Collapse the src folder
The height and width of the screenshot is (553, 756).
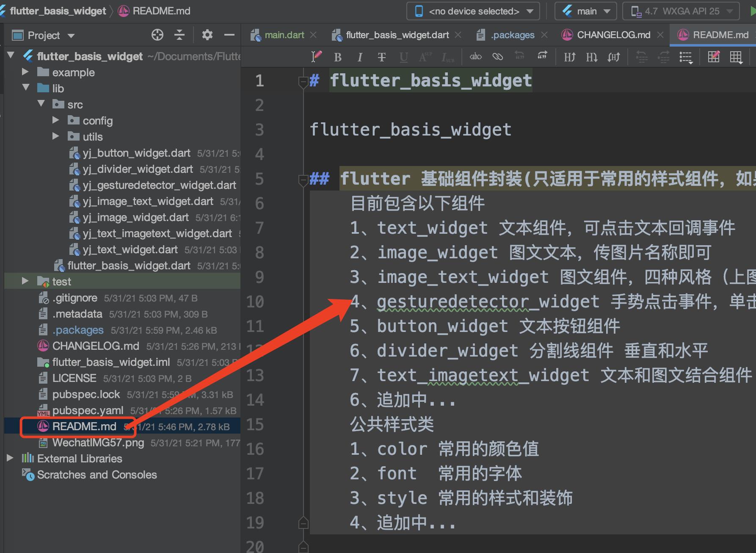41,104
